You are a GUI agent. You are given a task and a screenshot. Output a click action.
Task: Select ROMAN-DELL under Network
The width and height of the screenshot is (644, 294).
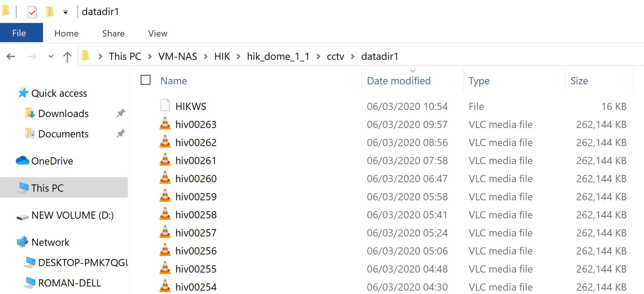pyautogui.click(x=69, y=283)
